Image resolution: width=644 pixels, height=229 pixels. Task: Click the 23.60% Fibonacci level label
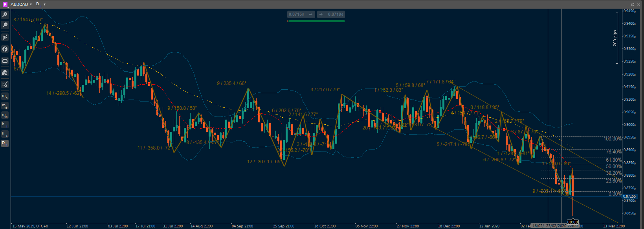coord(614,181)
